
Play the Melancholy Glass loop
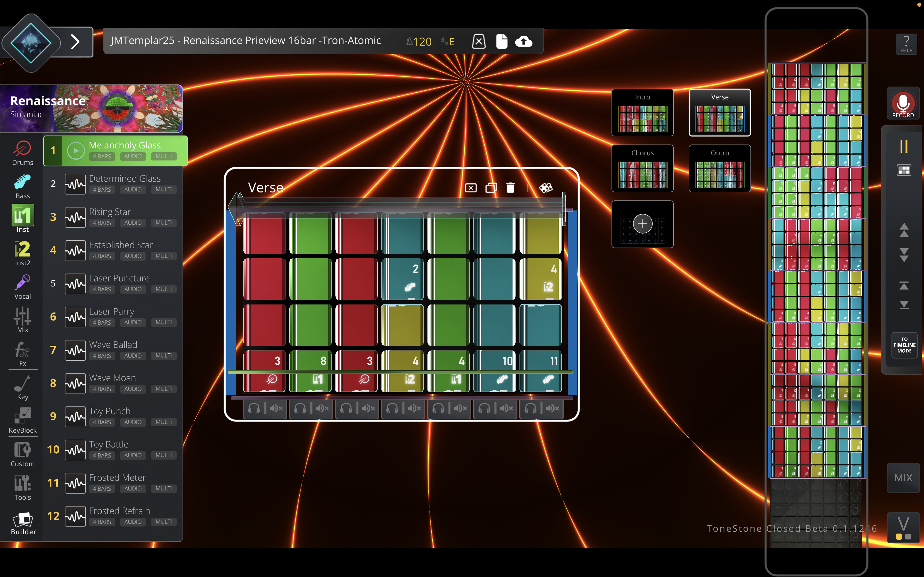(76, 150)
